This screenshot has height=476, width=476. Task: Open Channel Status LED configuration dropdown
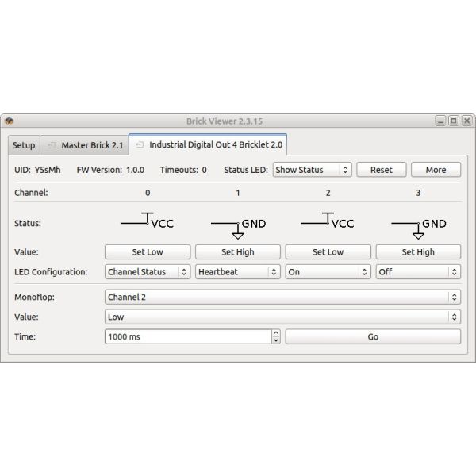[x=148, y=271]
